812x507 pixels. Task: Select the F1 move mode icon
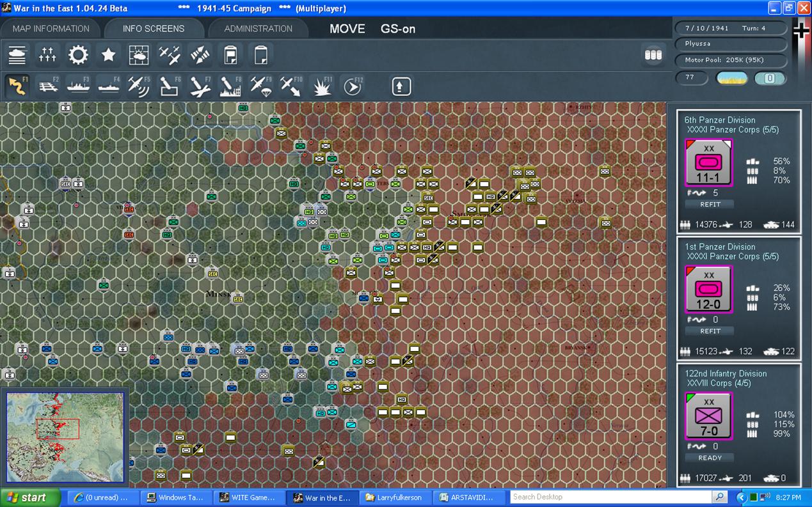pyautogui.click(x=17, y=86)
